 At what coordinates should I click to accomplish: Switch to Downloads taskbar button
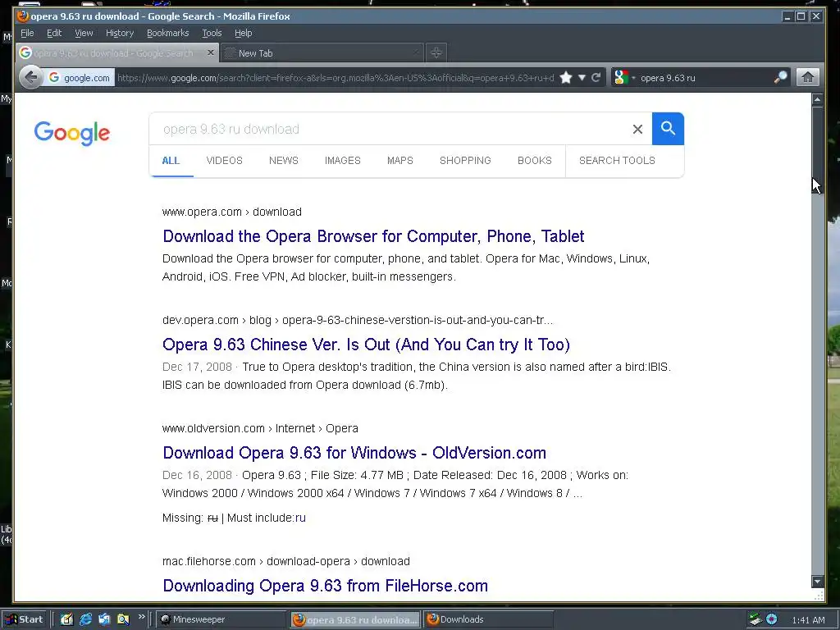click(x=489, y=619)
